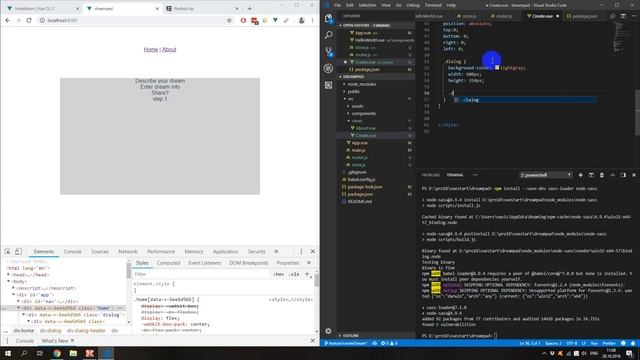
Task: Split the VS Code editor layout icon
Action: pos(623,16)
